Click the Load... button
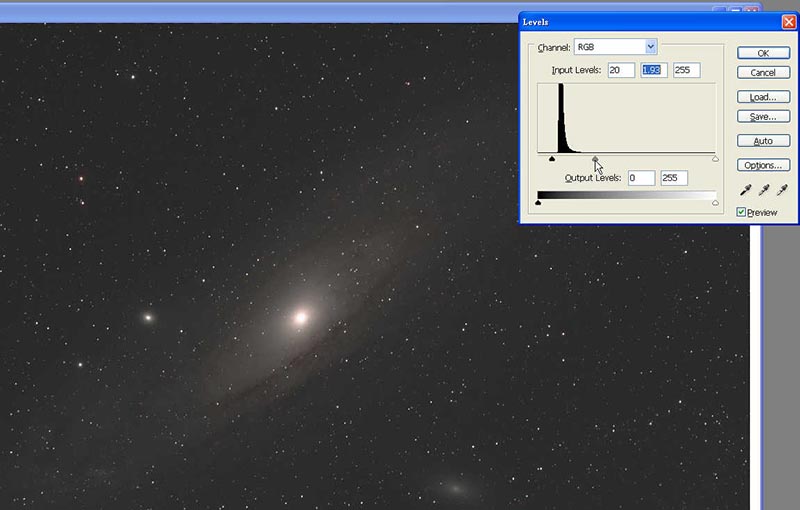The width and height of the screenshot is (800, 510). (763, 97)
